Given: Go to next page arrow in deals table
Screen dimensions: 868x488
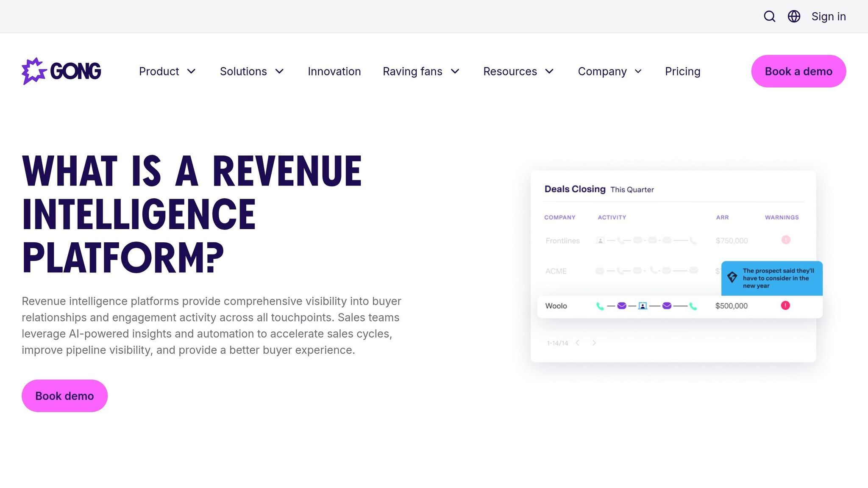Looking at the screenshot, I should tap(594, 343).
